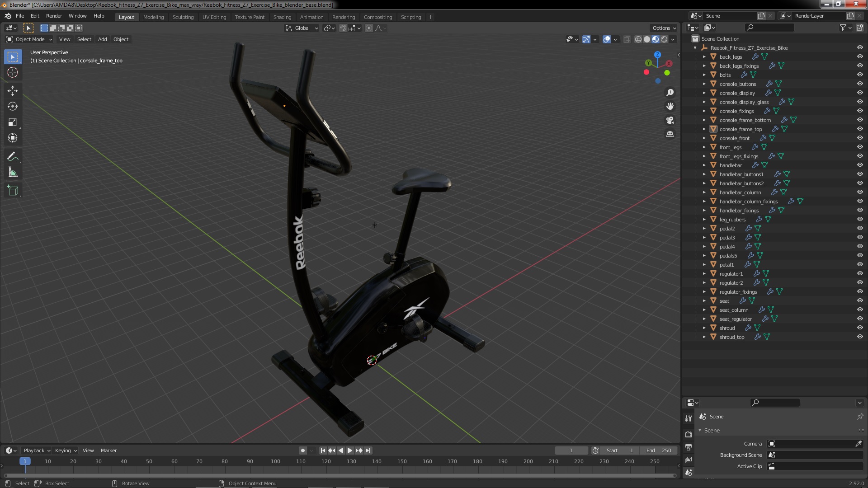Toggle visibility of seat_column object

pos(860,310)
